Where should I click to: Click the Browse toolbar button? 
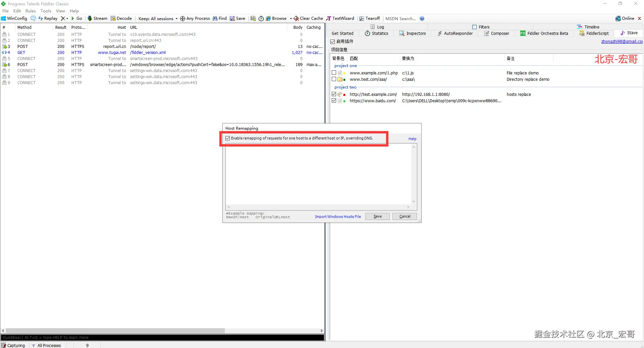[x=276, y=18]
